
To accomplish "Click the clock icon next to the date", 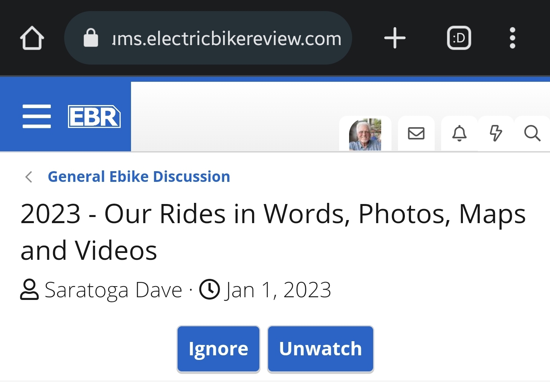I will pos(209,290).
